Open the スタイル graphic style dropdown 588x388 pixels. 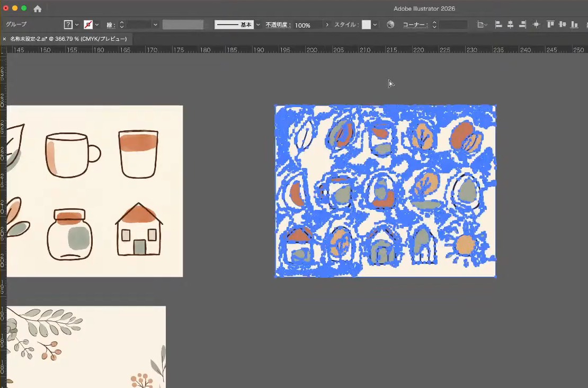pyautogui.click(x=375, y=25)
